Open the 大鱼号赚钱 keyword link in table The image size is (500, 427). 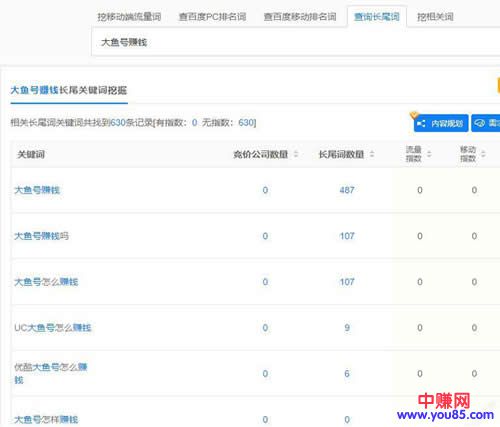click(x=37, y=190)
